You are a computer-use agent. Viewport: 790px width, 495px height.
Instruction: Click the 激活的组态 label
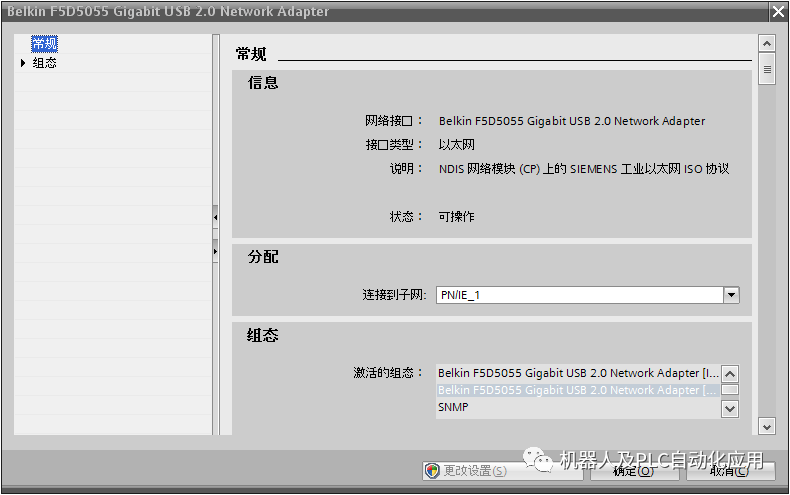pyautogui.click(x=388, y=373)
